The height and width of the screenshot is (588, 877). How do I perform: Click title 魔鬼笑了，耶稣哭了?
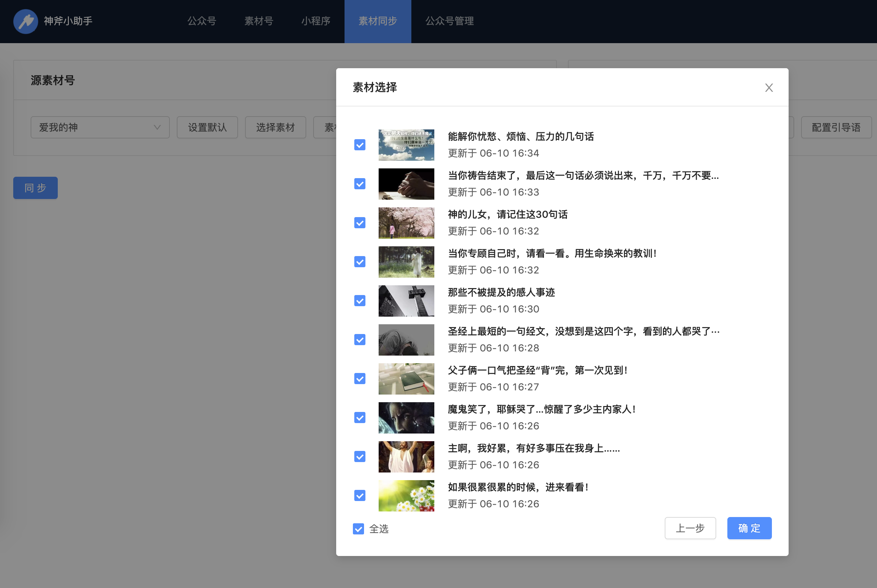coord(542,410)
